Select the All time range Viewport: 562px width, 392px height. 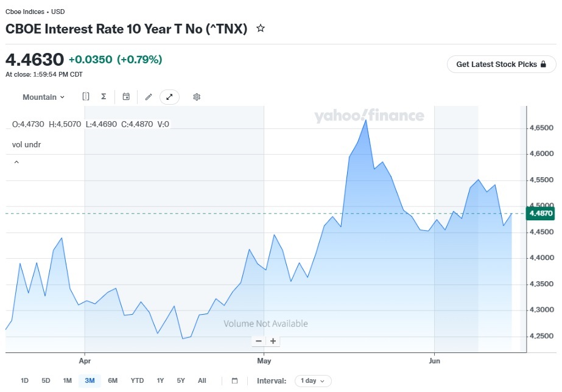(202, 380)
